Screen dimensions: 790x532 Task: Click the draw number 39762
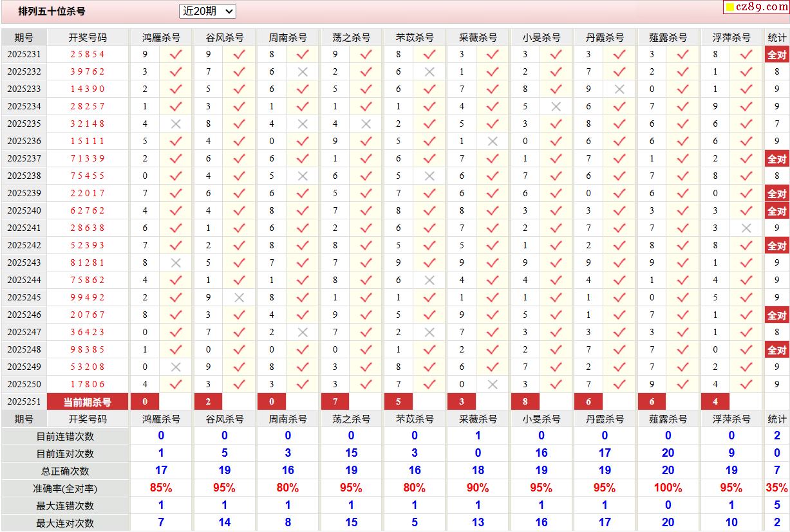88,71
